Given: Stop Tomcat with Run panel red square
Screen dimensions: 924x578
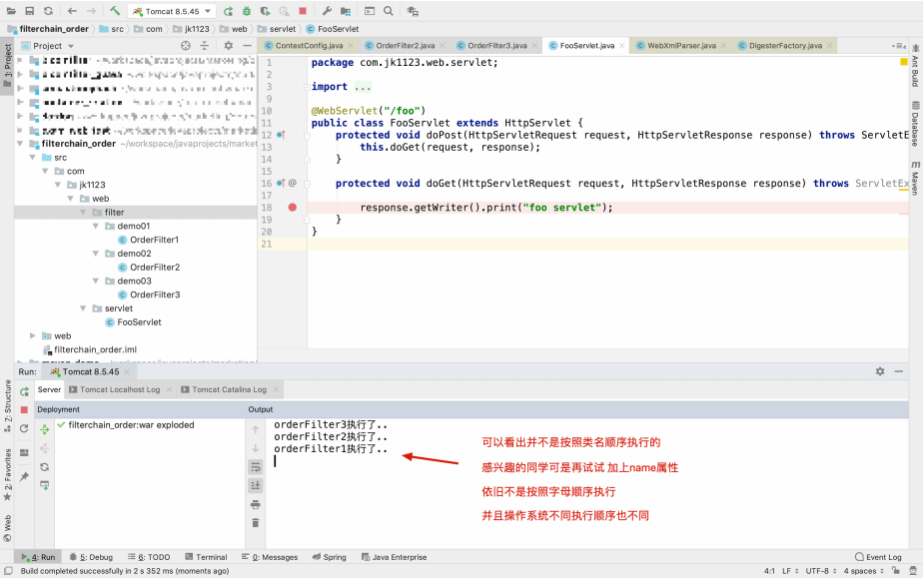Looking at the screenshot, I should coord(24,409).
